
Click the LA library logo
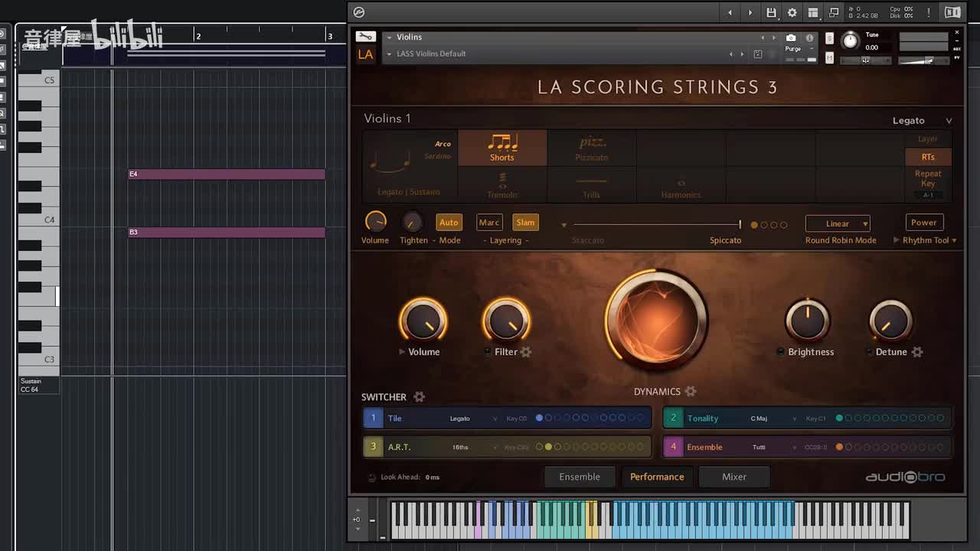366,54
